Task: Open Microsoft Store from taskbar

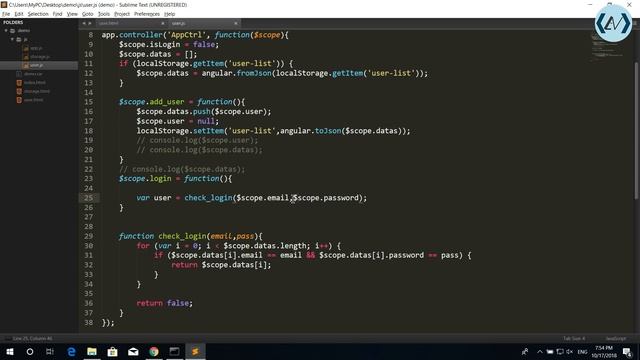Action: click(x=113, y=351)
